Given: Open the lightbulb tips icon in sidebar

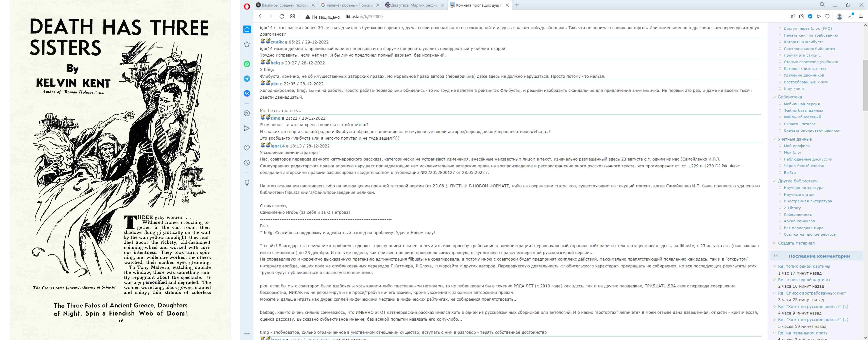Looking at the screenshot, I should 247,183.
